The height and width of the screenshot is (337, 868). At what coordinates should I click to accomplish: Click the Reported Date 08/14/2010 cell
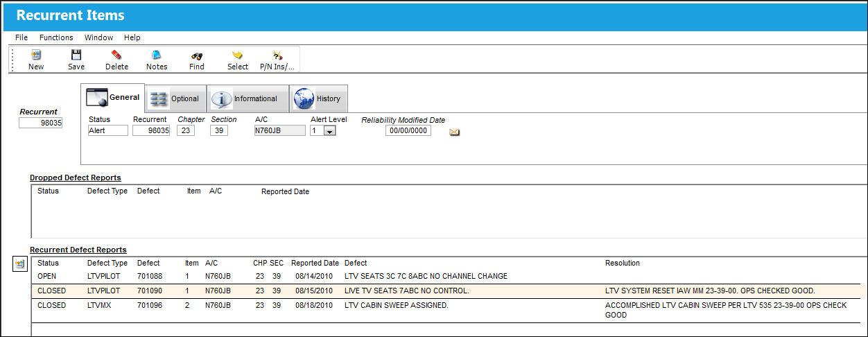click(314, 276)
